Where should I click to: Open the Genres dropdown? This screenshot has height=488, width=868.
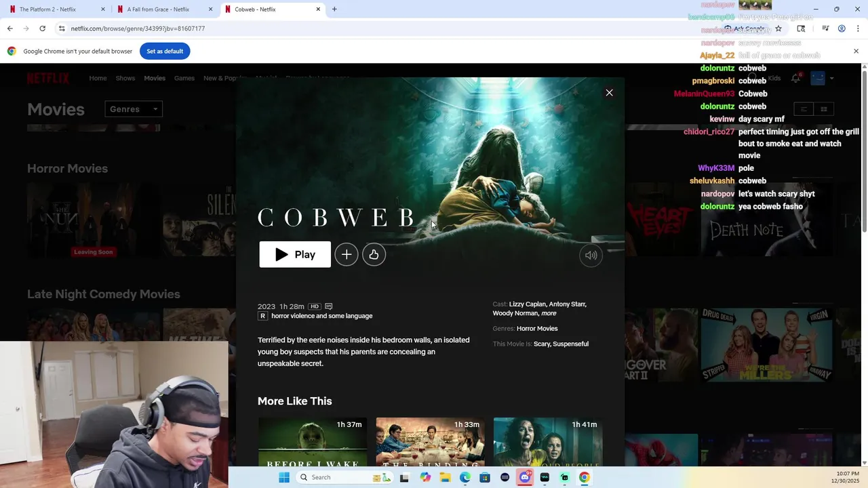pos(134,109)
